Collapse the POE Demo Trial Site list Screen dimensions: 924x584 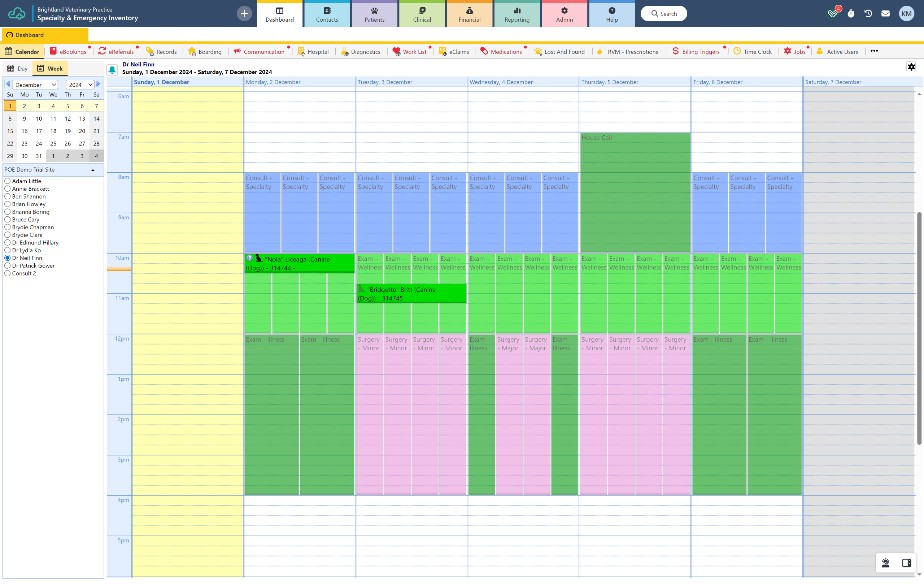pos(92,170)
